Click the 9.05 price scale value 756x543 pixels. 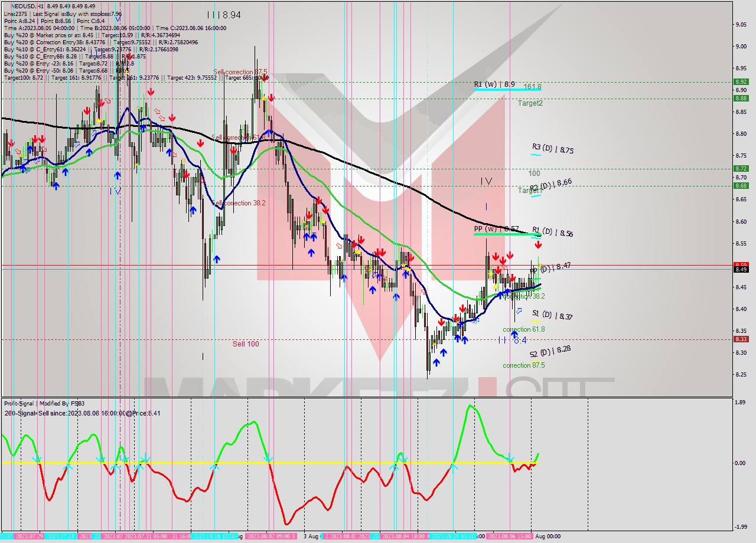coord(741,24)
